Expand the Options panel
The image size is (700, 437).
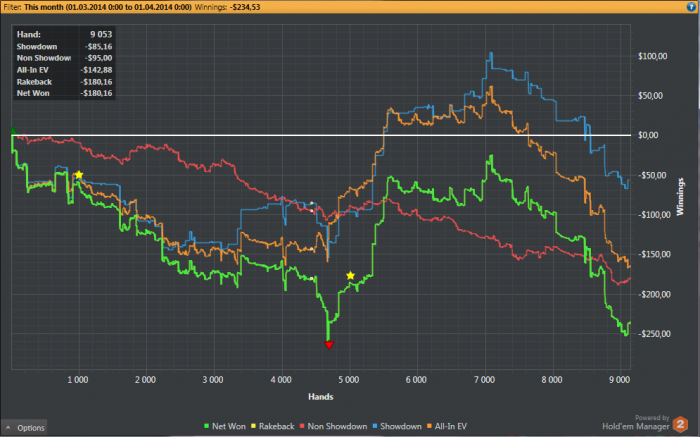[24, 428]
